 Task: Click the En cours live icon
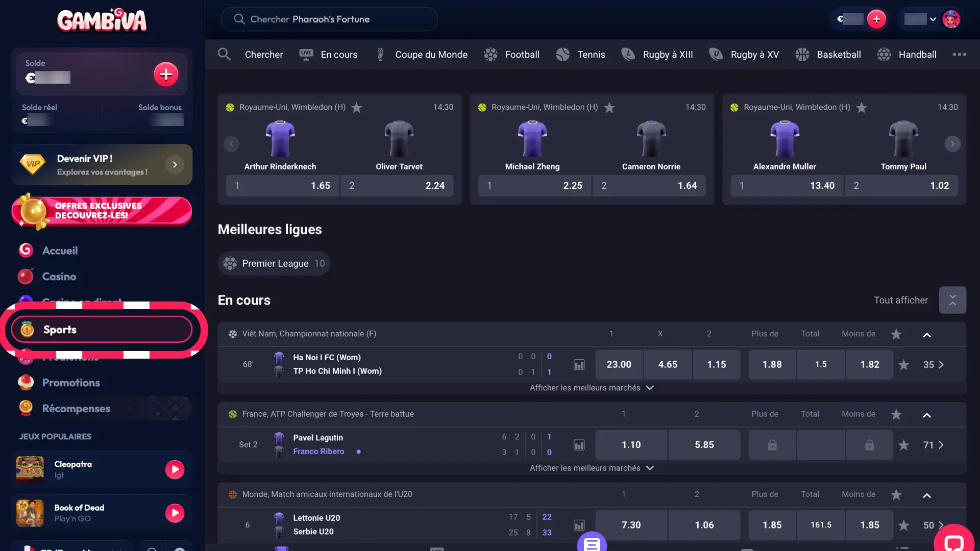click(306, 54)
